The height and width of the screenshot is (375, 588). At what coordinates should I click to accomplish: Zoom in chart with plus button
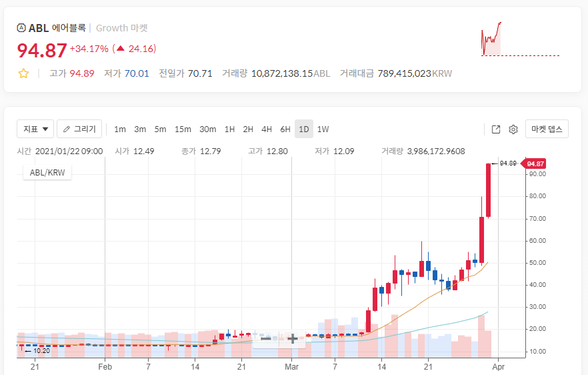293,338
